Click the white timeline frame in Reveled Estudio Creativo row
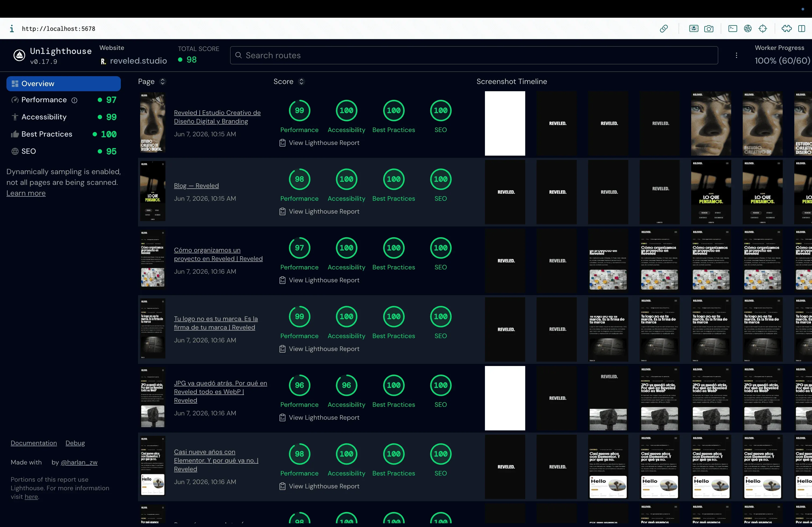The image size is (812, 527). [505, 123]
